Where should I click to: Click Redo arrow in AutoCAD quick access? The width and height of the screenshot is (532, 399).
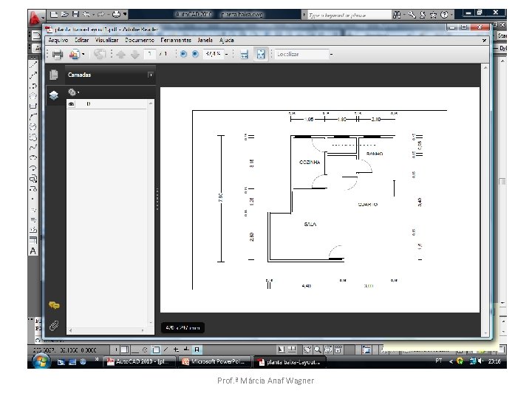pos(100,14)
